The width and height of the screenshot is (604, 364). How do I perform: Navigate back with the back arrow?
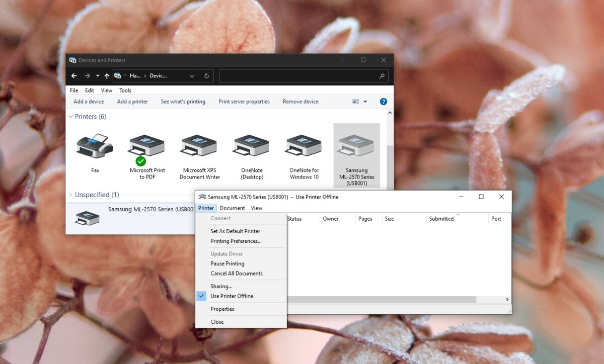pos(74,75)
